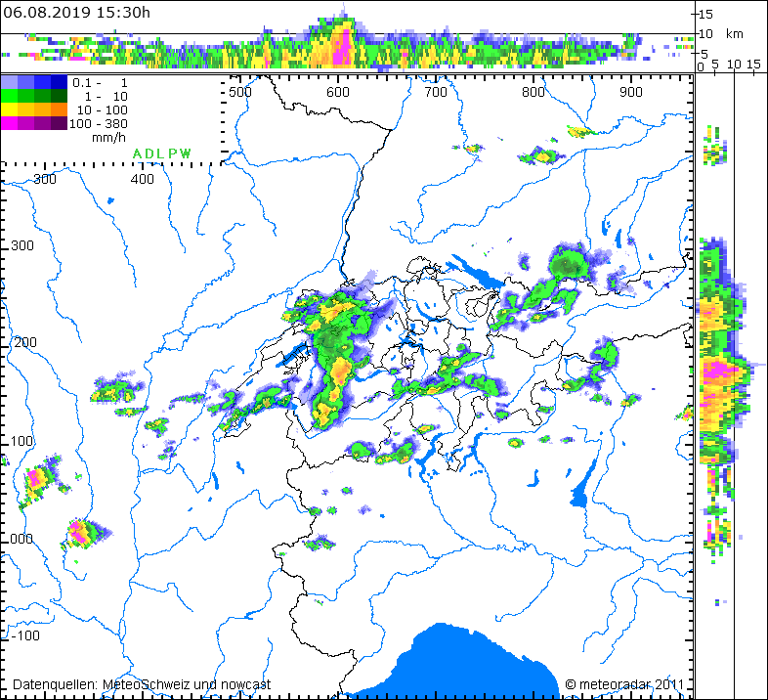This screenshot has height=700, width=768.
Task: Click the long diagonal blue lake near top center
Action: pos(476,271)
